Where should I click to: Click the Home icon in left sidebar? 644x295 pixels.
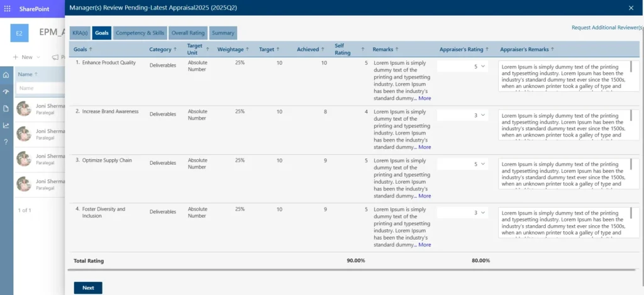click(6, 75)
